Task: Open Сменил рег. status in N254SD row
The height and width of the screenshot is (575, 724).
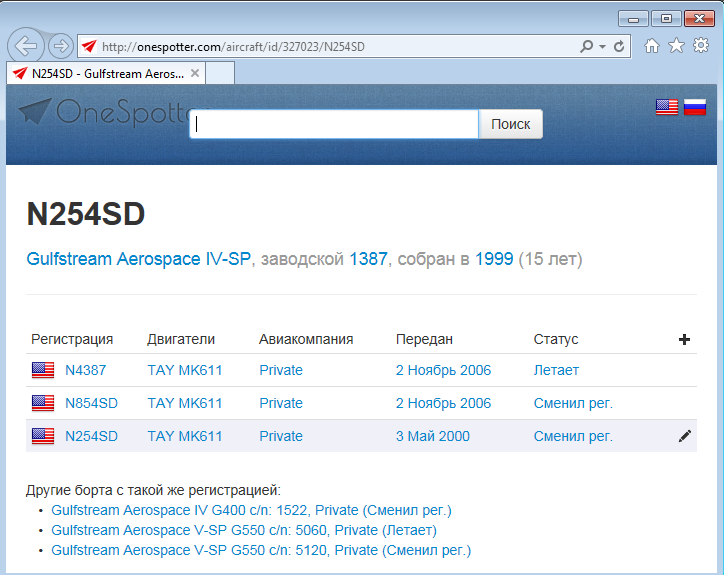Action: pyautogui.click(x=573, y=436)
